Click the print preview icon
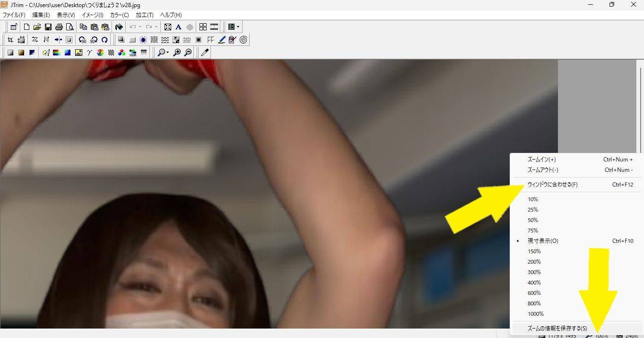 pos(70,27)
